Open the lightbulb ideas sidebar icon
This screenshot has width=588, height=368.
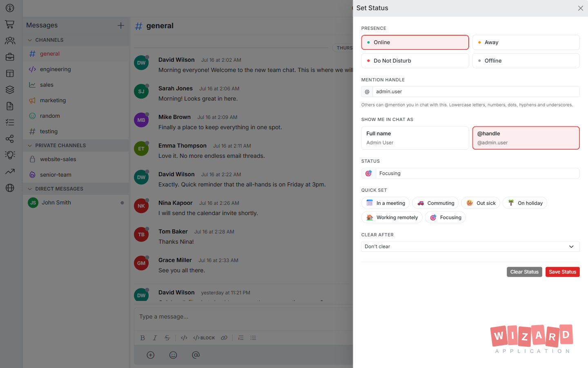(10, 155)
